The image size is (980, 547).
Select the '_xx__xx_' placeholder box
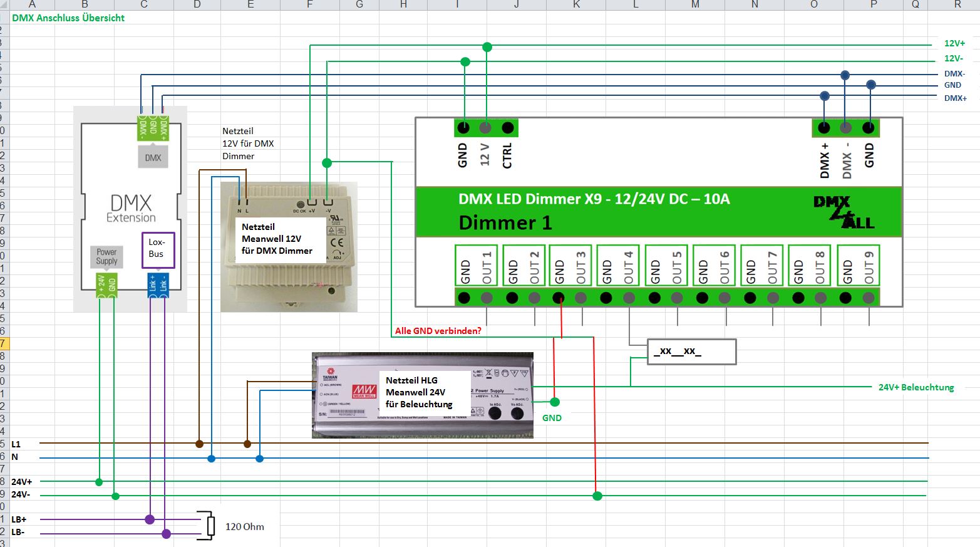691,352
